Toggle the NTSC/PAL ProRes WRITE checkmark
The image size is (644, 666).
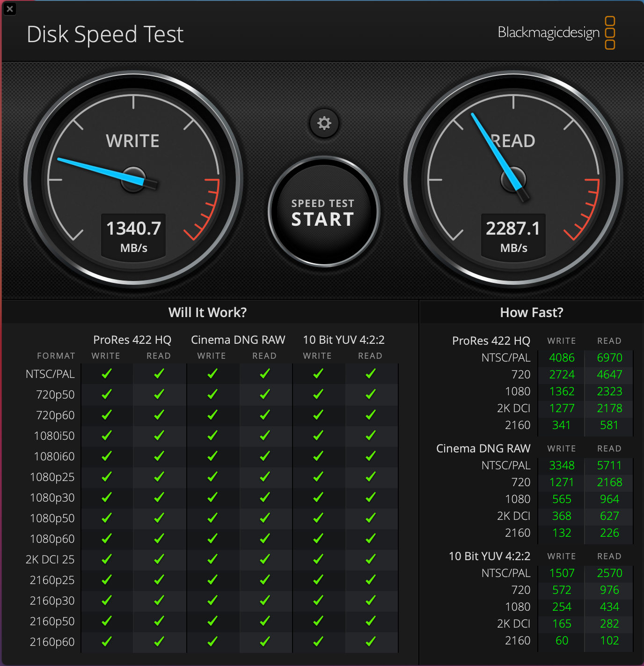point(106,373)
